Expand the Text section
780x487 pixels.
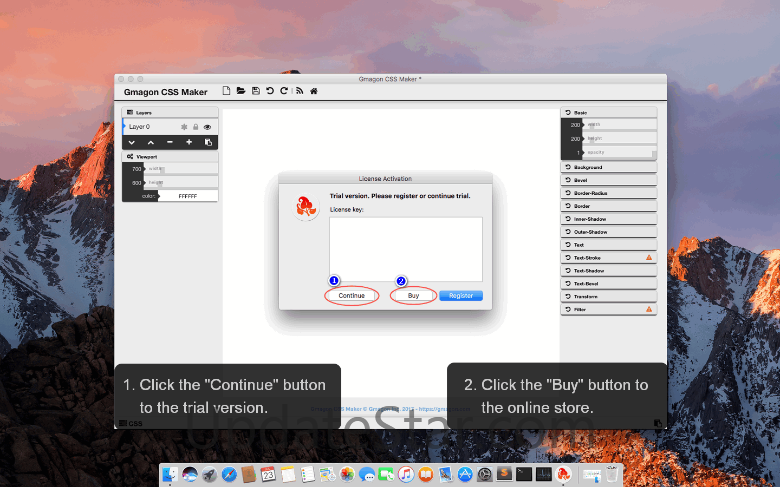coord(608,245)
